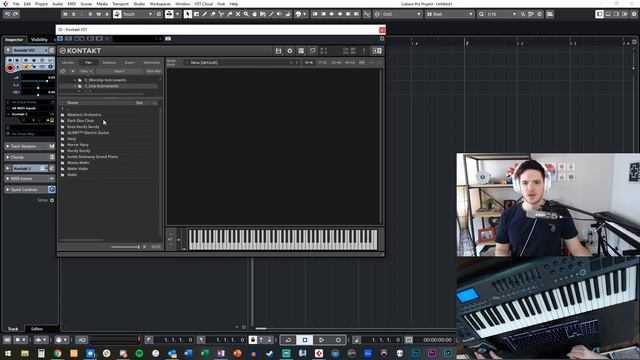640x360 pixels.
Task: Select the Zoom magnifier tool
Action: (x=246, y=14)
